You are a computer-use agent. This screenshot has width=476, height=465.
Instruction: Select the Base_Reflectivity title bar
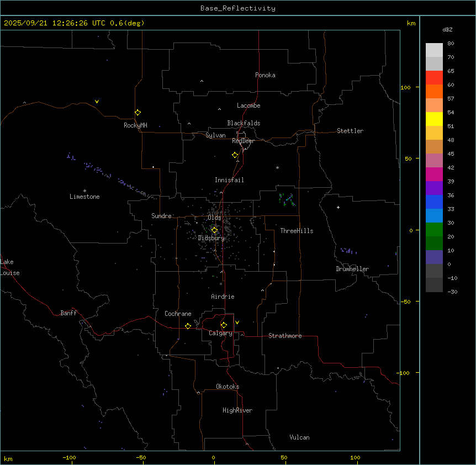pos(237,8)
